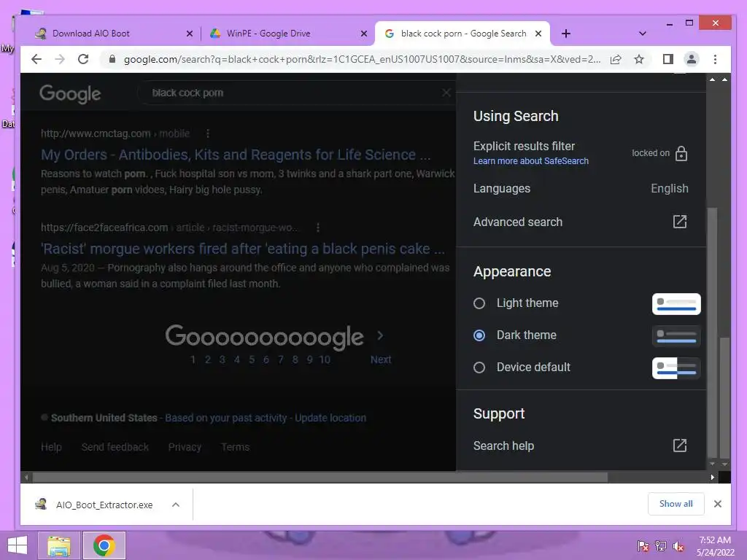Open Search help external link icon
The image size is (747, 560).
680,446
